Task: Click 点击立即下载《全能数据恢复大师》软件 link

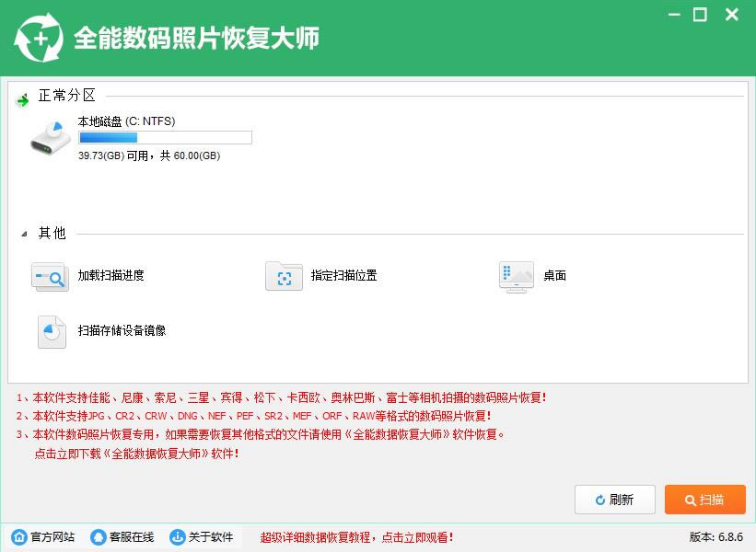Action: point(137,454)
